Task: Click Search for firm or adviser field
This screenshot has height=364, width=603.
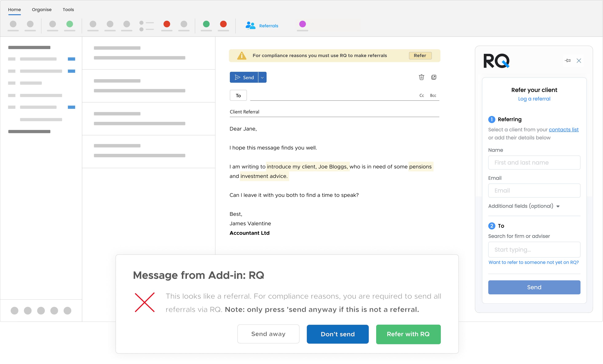Action: pos(534,249)
